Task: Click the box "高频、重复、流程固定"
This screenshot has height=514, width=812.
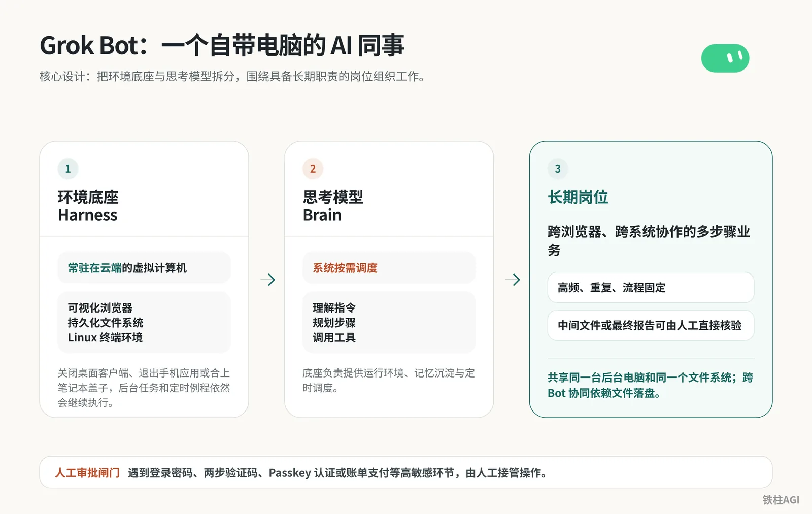Action: click(x=651, y=288)
